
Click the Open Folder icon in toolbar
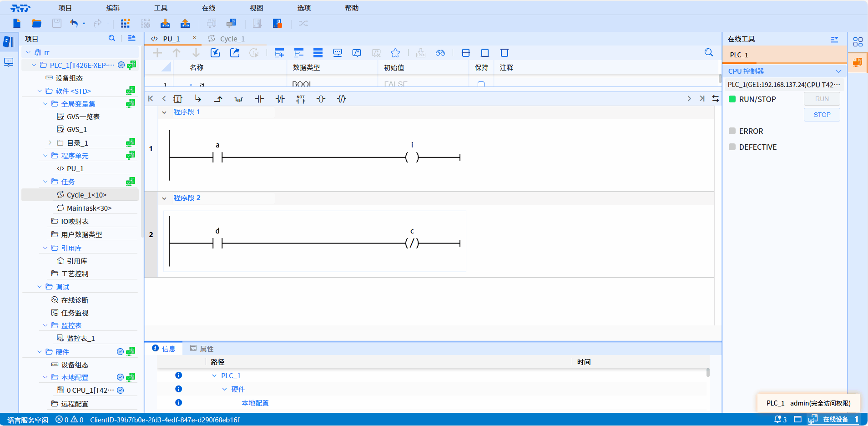[x=37, y=23]
